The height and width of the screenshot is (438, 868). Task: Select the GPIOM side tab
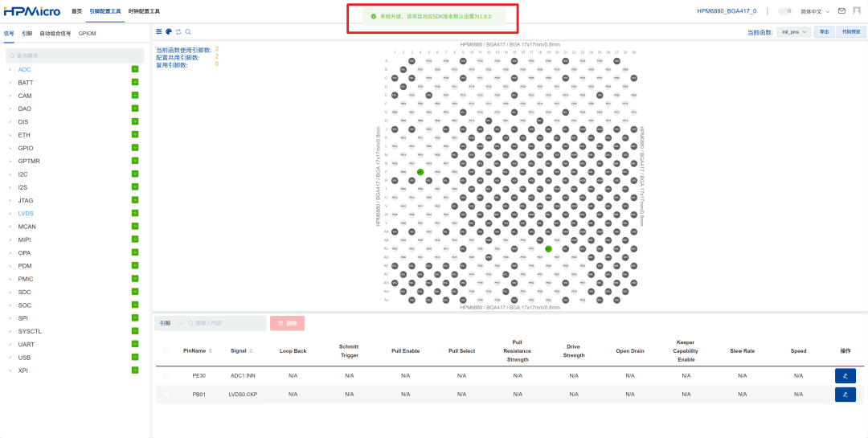click(x=88, y=33)
